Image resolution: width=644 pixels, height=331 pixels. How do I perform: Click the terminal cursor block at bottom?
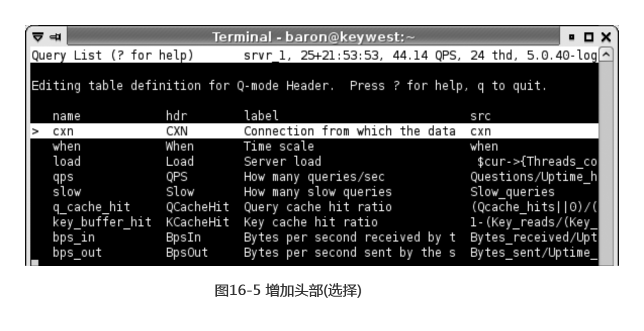click(x=34, y=262)
